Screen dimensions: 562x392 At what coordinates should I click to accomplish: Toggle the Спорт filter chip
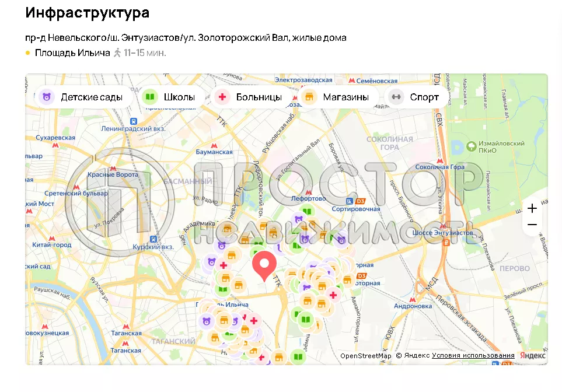[x=416, y=97]
